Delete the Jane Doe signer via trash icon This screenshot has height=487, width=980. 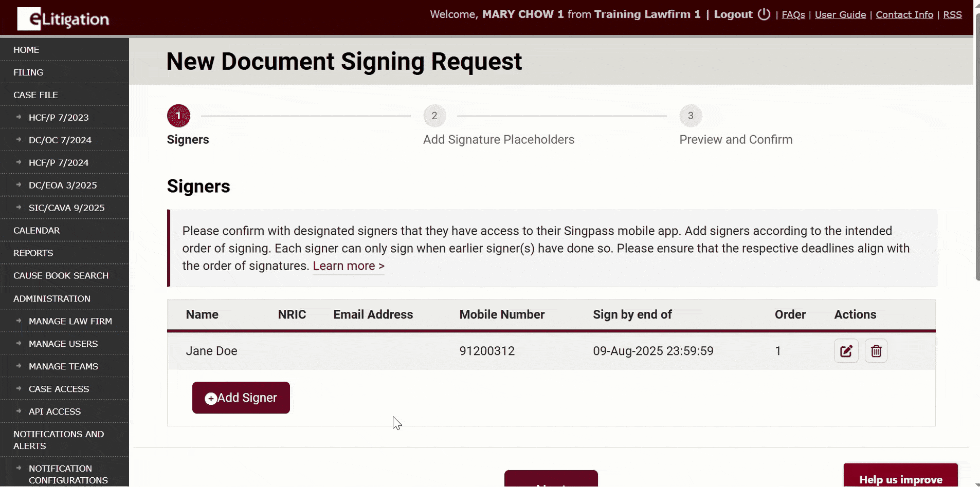(876, 351)
